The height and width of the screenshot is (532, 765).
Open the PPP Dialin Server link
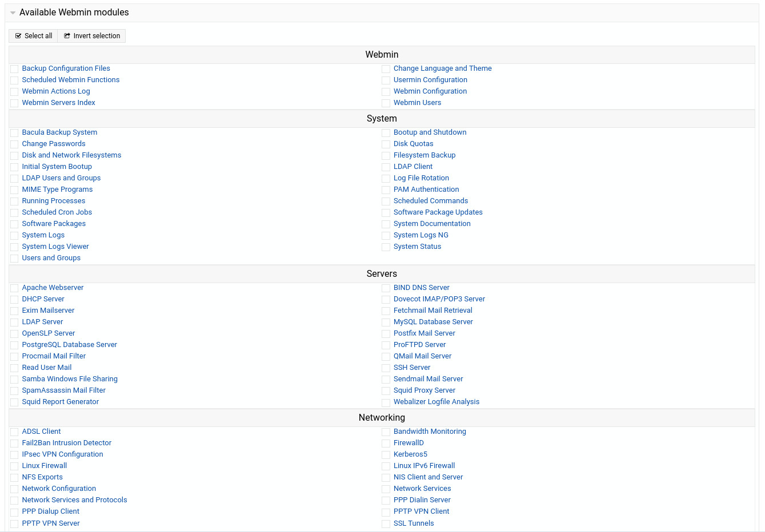pyautogui.click(x=422, y=500)
